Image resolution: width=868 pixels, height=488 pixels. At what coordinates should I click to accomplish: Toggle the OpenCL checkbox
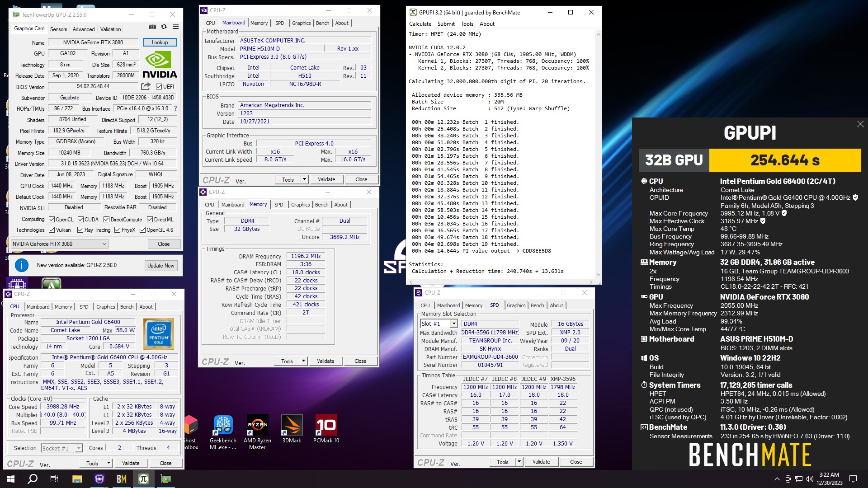[x=52, y=220]
